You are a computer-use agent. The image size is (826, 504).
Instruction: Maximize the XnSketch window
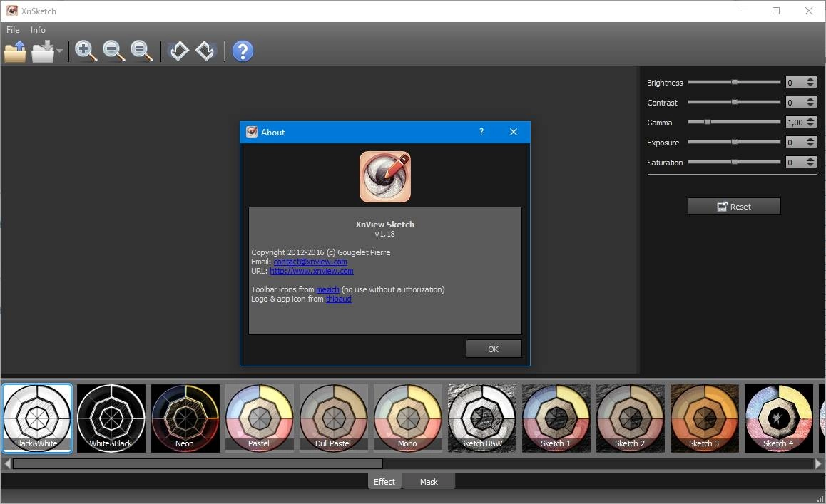[x=776, y=11]
